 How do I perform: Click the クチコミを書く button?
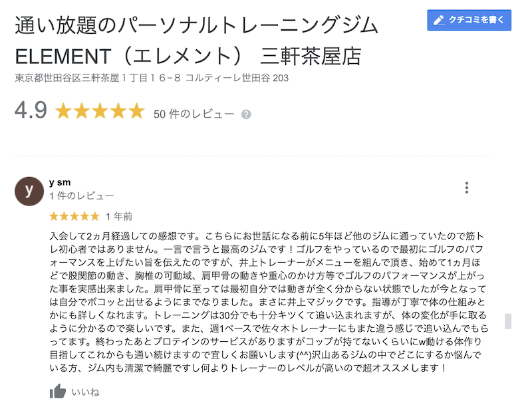point(469,20)
